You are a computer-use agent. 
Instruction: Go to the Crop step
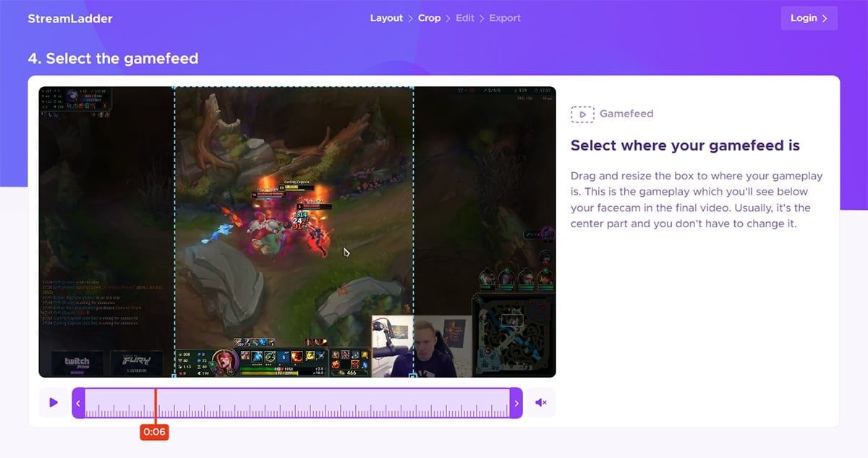429,18
